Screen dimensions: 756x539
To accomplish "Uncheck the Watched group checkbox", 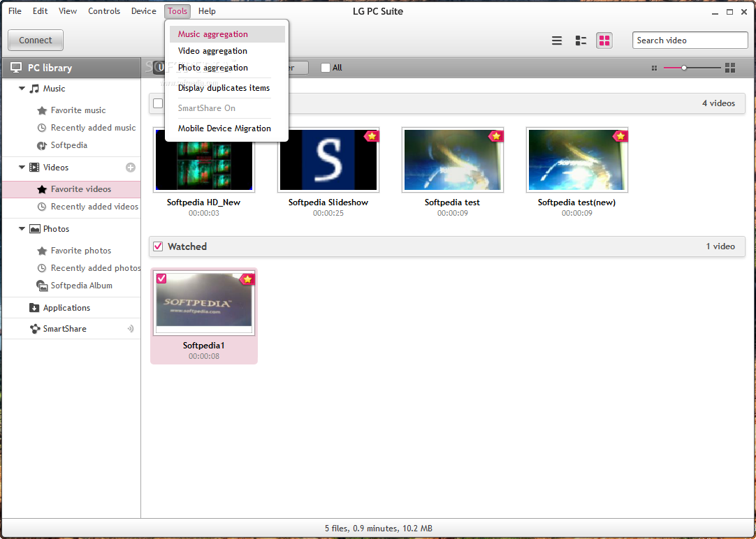I will (158, 246).
